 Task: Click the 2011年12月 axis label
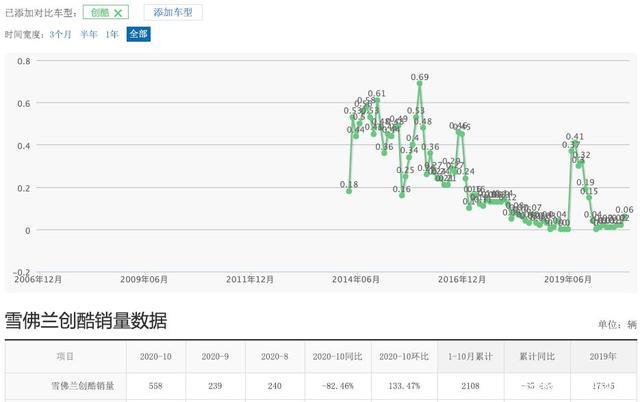(x=250, y=280)
